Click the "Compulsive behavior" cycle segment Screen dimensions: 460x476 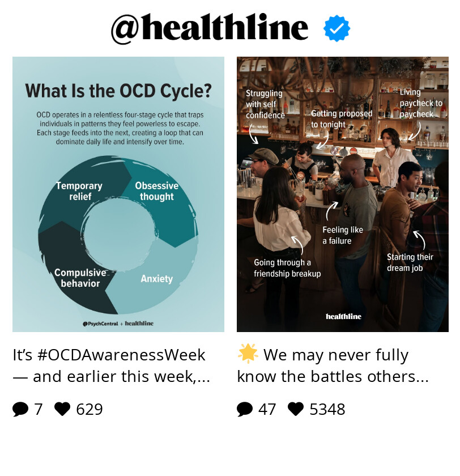coord(80,278)
